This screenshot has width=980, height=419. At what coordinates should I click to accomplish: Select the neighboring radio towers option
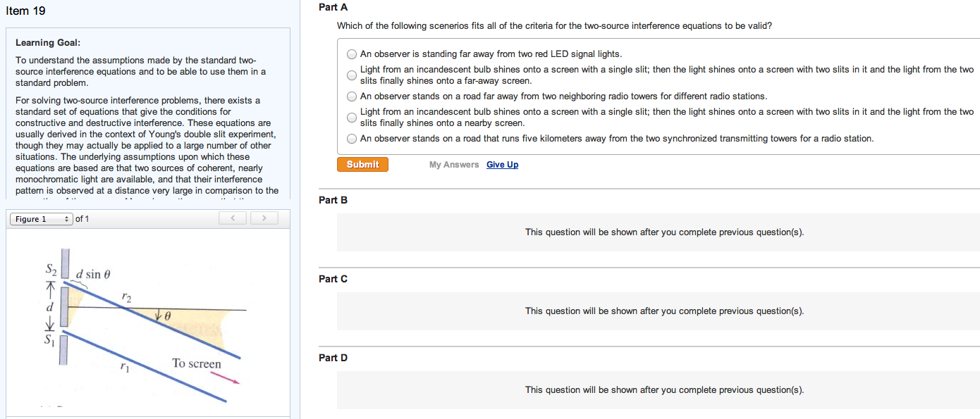pyautogui.click(x=351, y=96)
